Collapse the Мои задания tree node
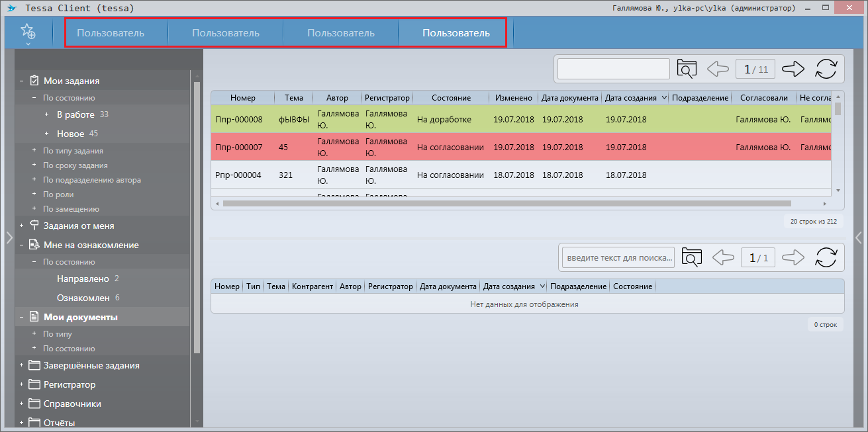The height and width of the screenshot is (432, 868). tap(22, 81)
